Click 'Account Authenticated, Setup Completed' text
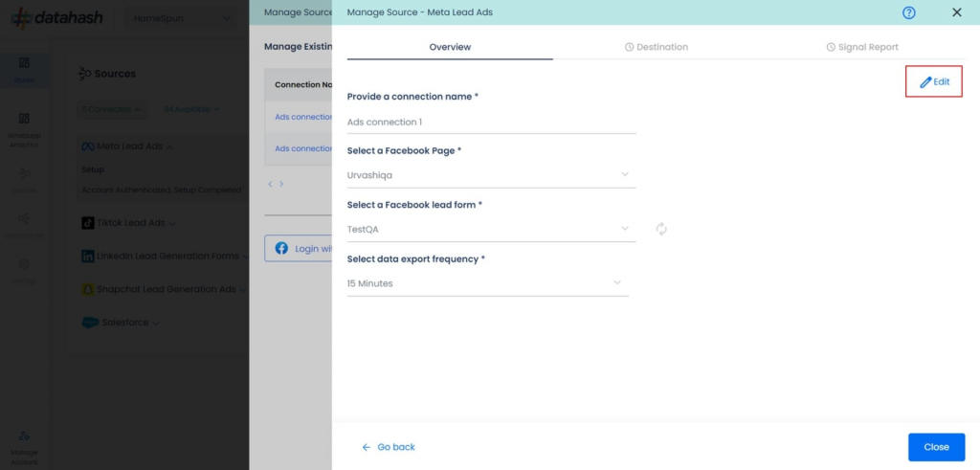The image size is (980, 470). (x=161, y=190)
